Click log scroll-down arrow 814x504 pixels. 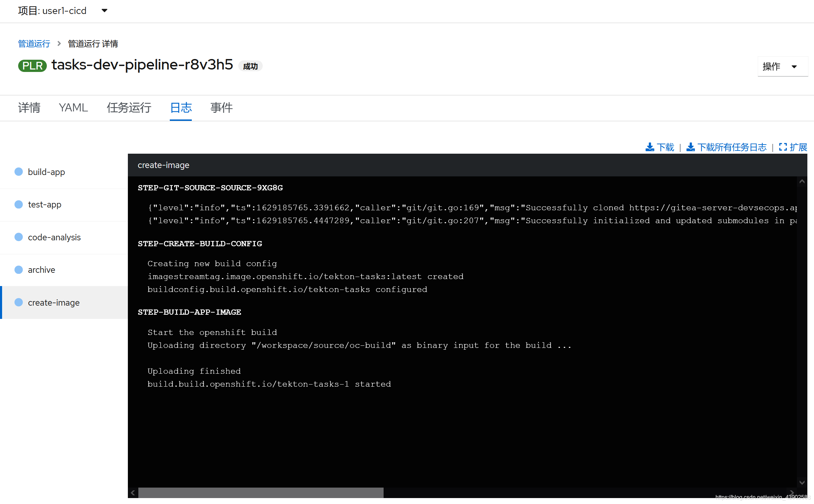802,482
